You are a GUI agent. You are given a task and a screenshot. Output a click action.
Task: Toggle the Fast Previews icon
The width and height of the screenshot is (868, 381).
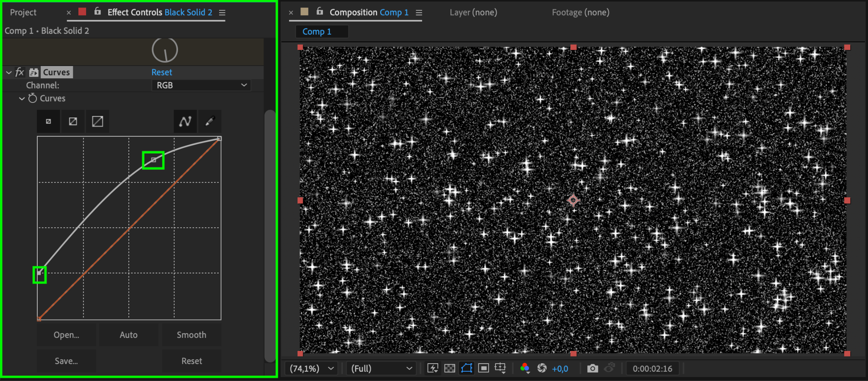coord(433,368)
